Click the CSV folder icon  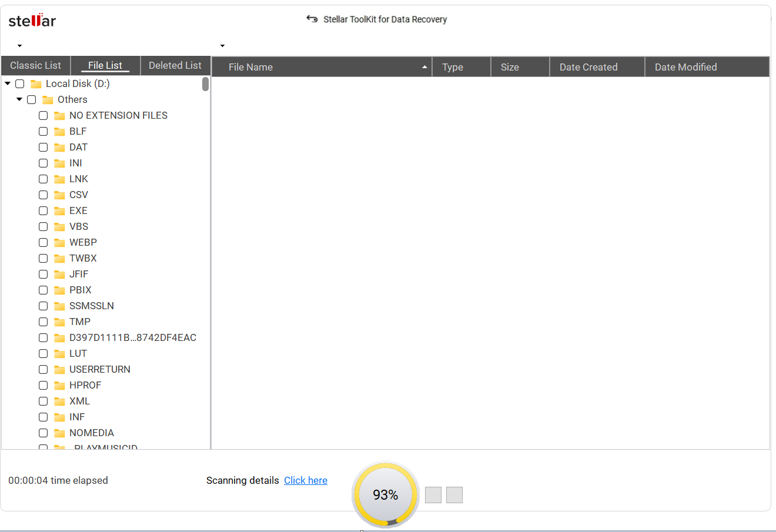(x=59, y=195)
